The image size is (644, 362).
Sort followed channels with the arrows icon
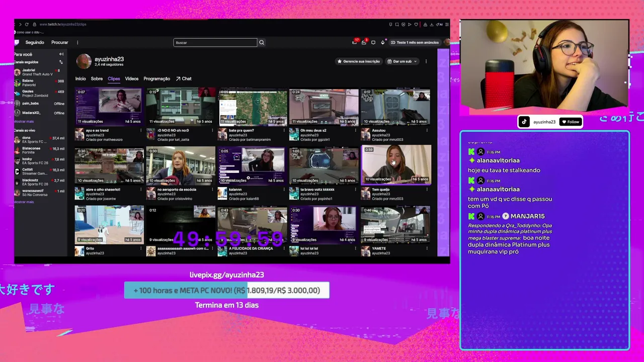(x=61, y=62)
